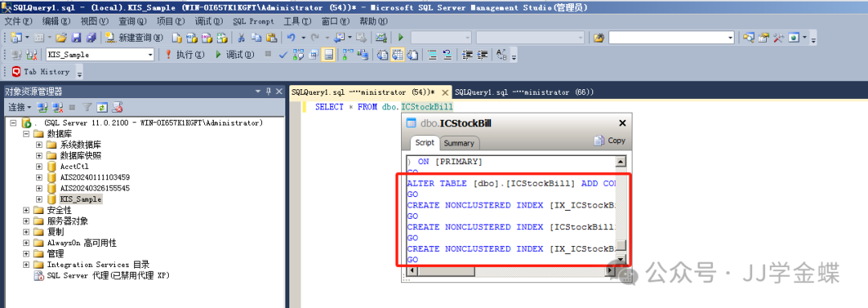Click the Cut scissors icon
868x308 pixels.
[x=241, y=38]
